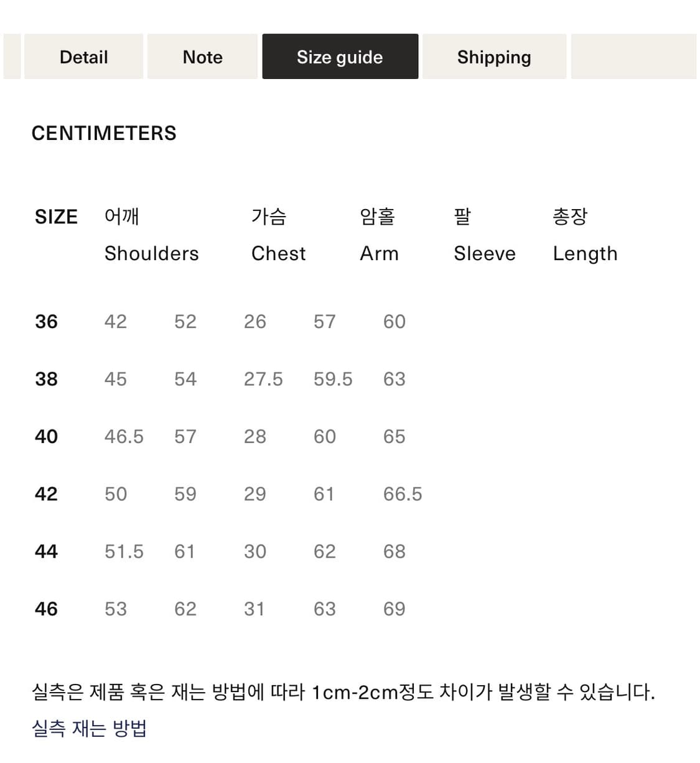The image size is (700, 763).
Task: Open the Note tab
Action: [x=202, y=56]
